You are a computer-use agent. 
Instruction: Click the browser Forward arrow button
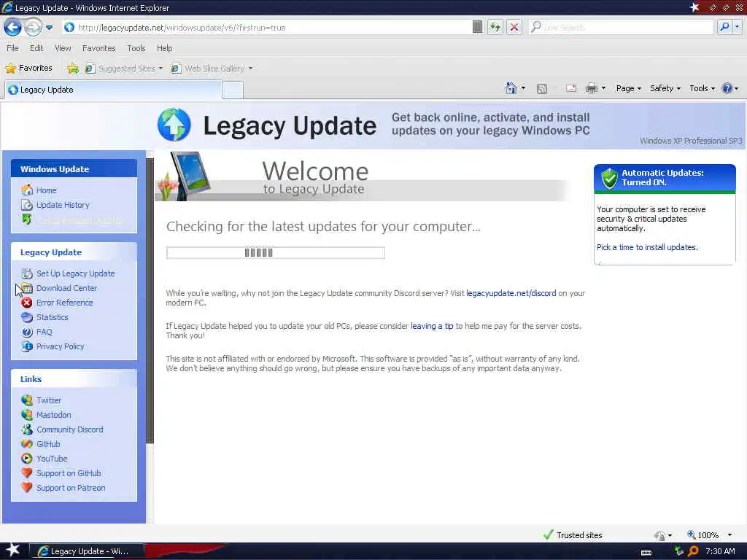[x=33, y=27]
